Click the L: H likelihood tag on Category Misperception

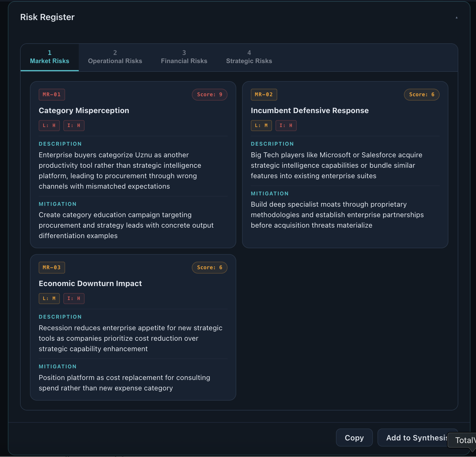point(49,126)
